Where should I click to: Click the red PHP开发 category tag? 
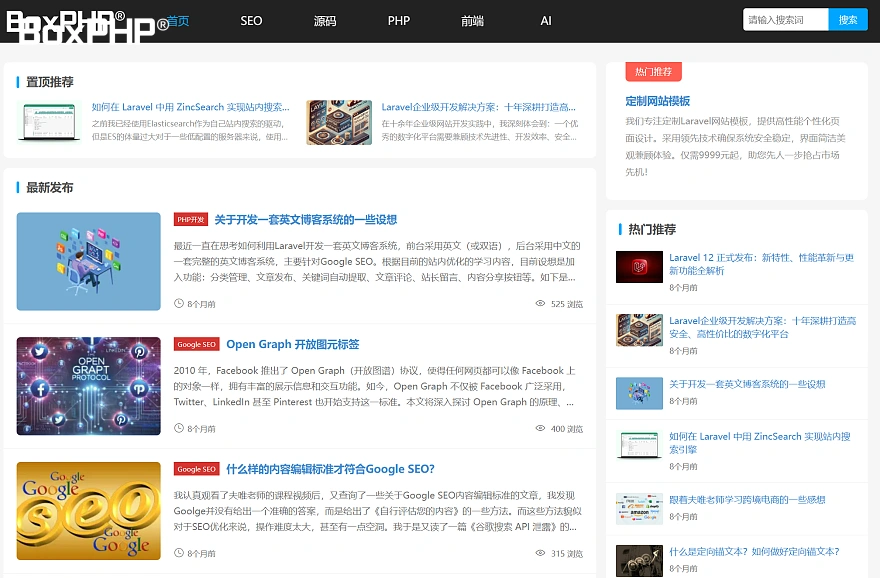coord(190,220)
